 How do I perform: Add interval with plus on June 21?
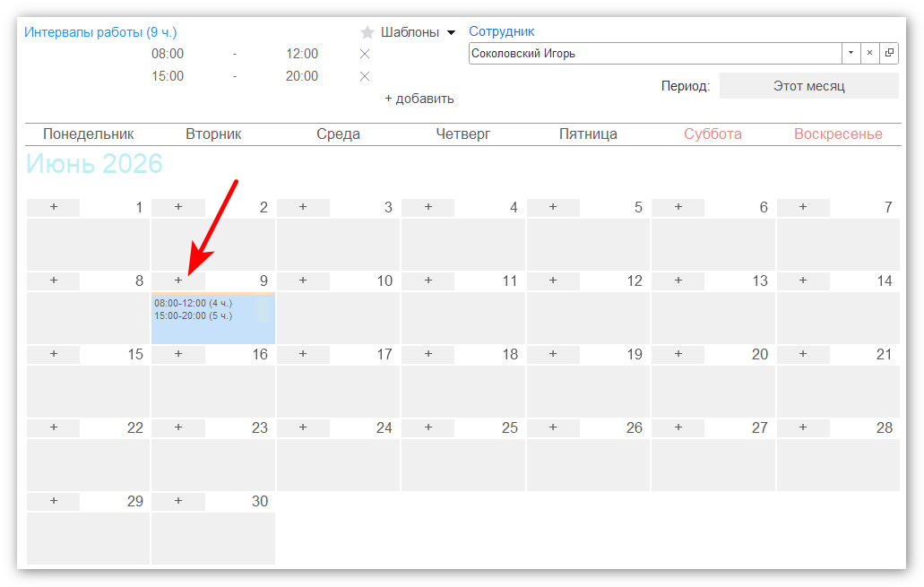[x=803, y=354]
